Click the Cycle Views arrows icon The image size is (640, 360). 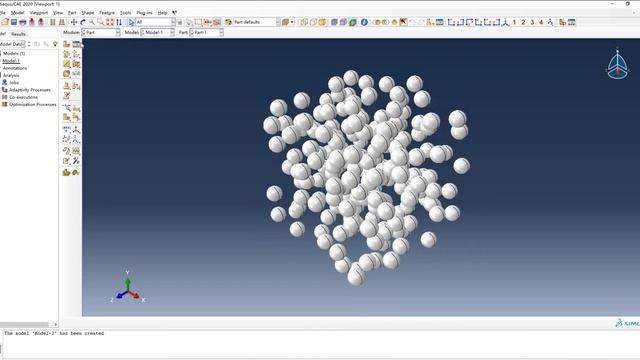(119, 22)
